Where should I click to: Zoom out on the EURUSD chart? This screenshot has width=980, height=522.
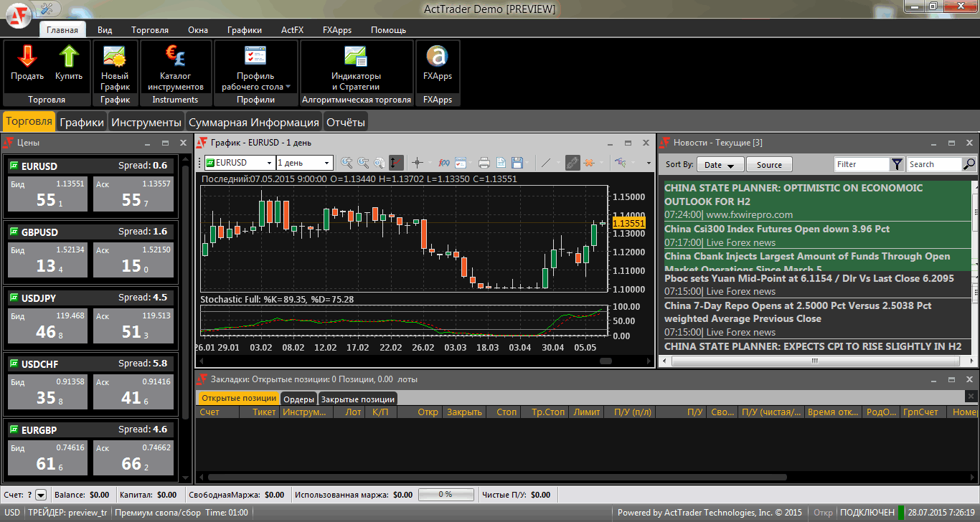click(363, 163)
